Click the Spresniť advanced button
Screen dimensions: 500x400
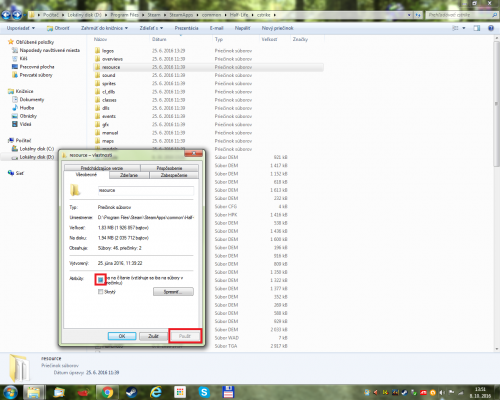click(173, 292)
